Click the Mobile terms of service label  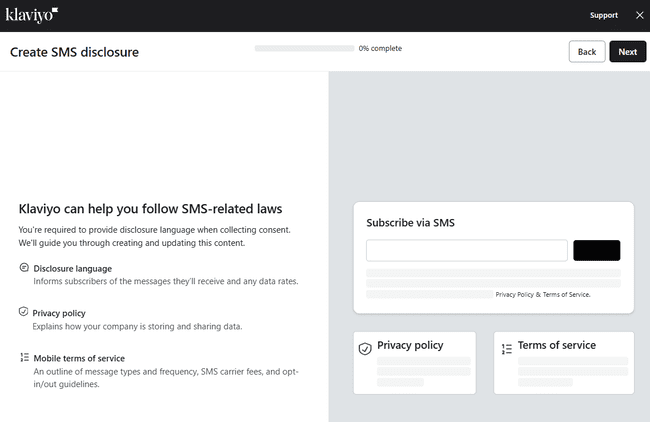[79, 357]
